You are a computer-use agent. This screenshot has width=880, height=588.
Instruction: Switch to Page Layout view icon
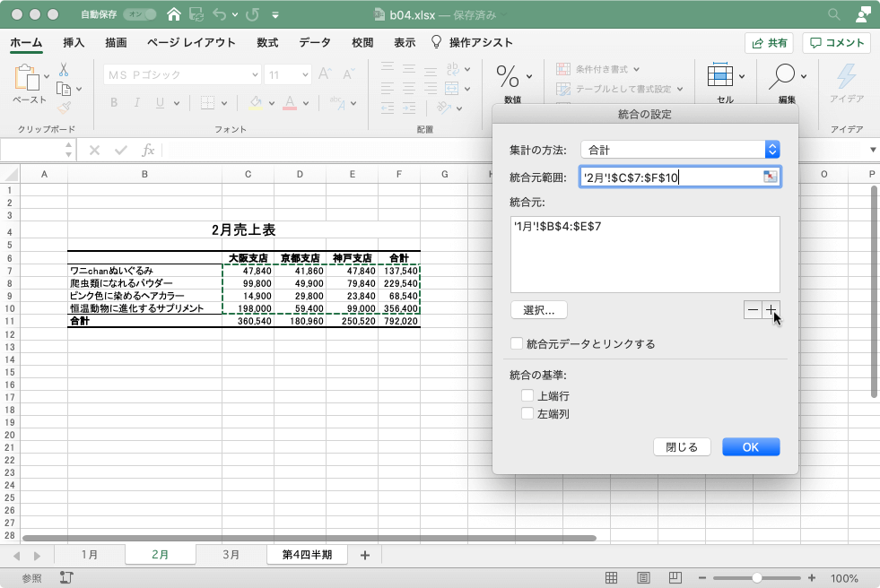[643, 578]
